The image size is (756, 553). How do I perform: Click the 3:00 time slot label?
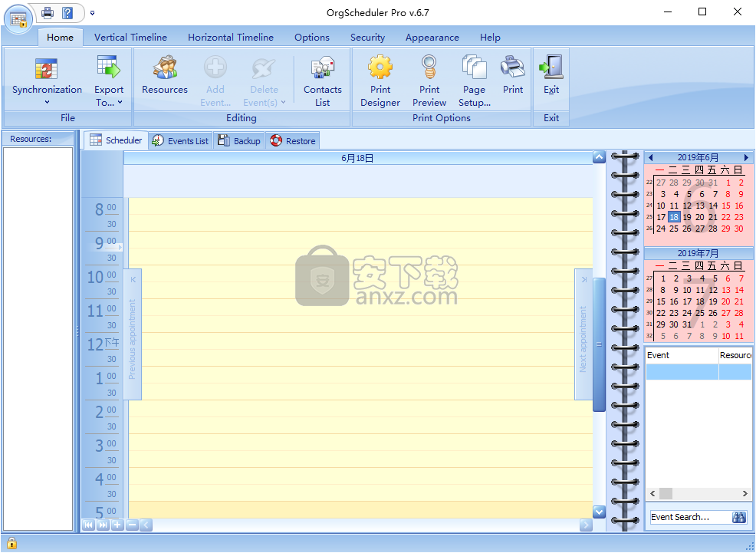point(106,446)
